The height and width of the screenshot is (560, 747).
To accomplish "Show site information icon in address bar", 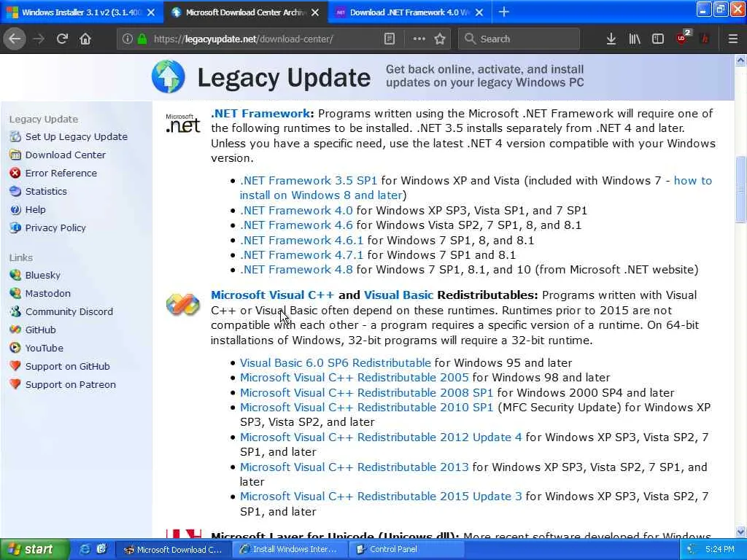I will click(127, 39).
